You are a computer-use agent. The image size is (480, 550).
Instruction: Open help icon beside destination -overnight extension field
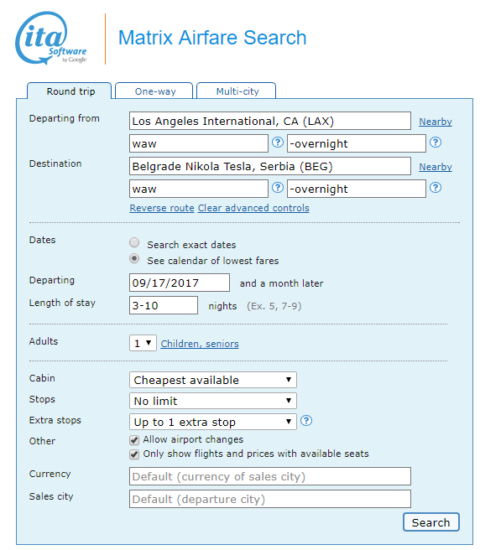pyautogui.click(x=435, y=188)
